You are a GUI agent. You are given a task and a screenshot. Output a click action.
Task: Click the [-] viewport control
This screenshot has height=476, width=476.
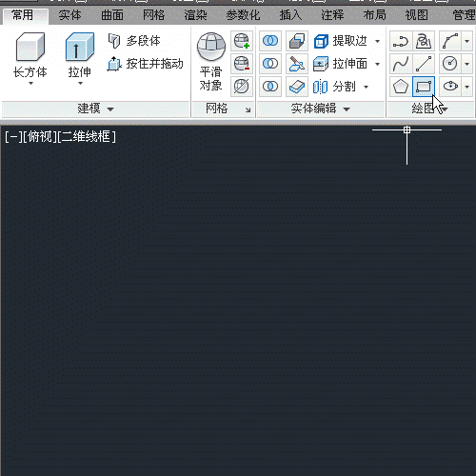(13, 137)
